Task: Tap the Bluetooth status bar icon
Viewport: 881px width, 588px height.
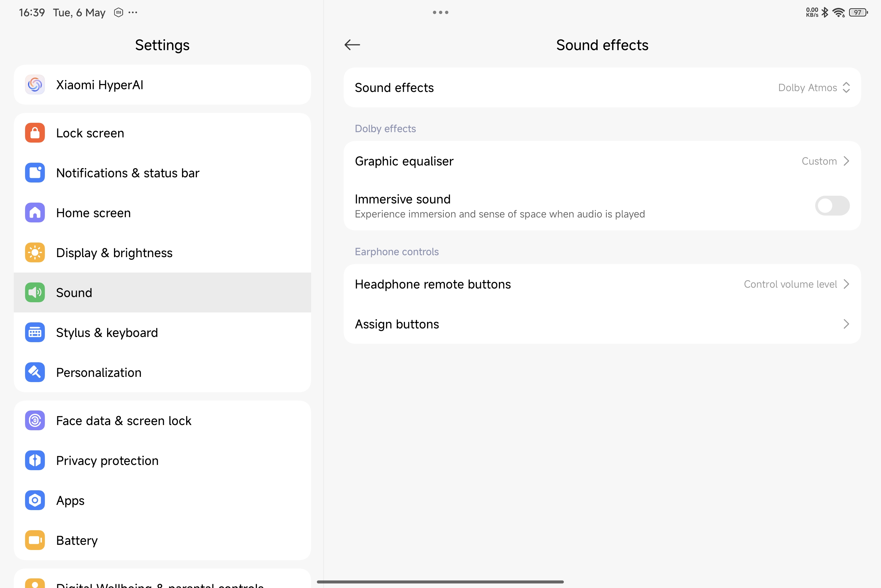Action: pos(825,12)
